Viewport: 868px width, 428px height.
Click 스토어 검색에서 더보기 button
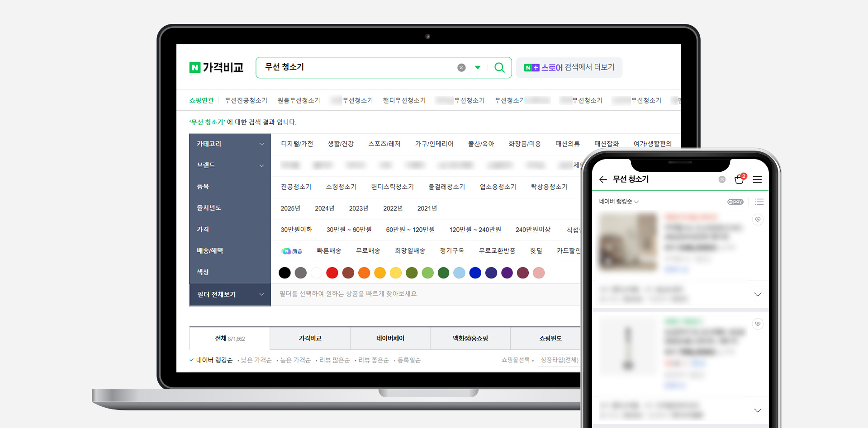click(x=569, y=67)
